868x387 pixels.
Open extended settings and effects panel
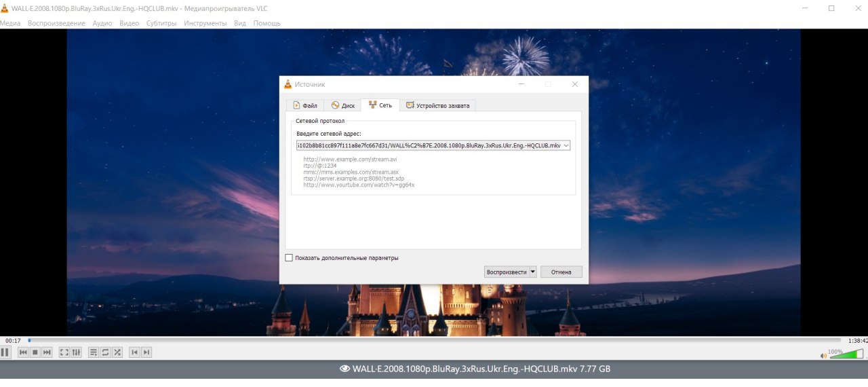(76, 352)
